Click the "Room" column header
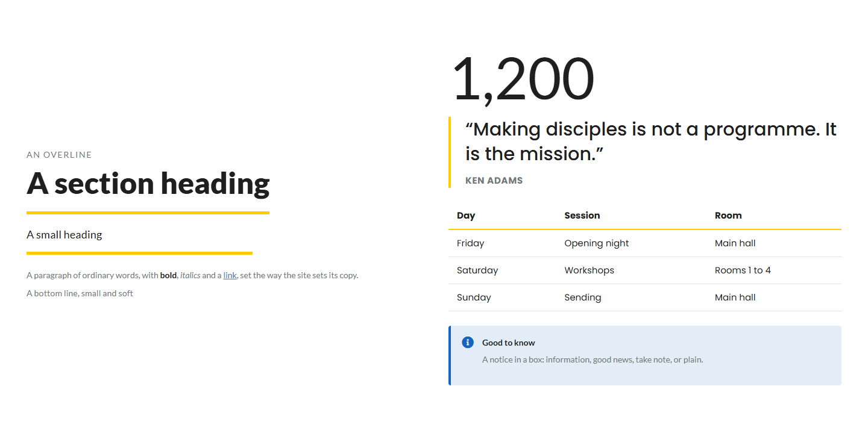 click(x=728, y=216)
